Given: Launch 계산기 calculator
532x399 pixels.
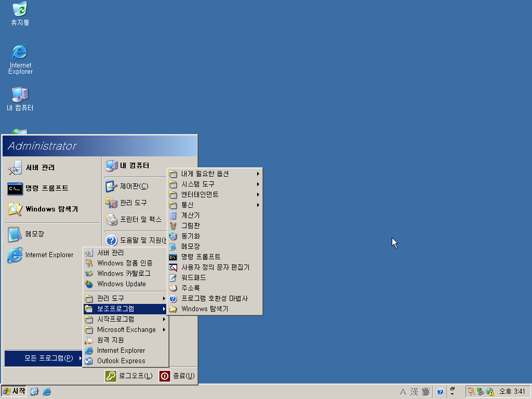Looking at the screenshot, I should coord(215,216).
